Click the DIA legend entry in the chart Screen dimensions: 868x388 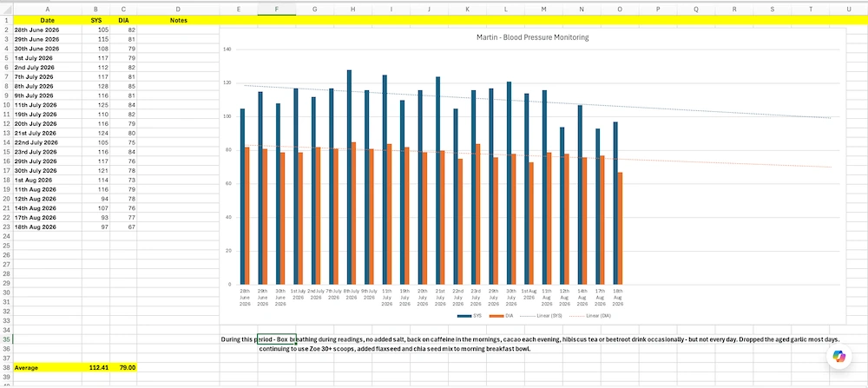click(502, 315)
